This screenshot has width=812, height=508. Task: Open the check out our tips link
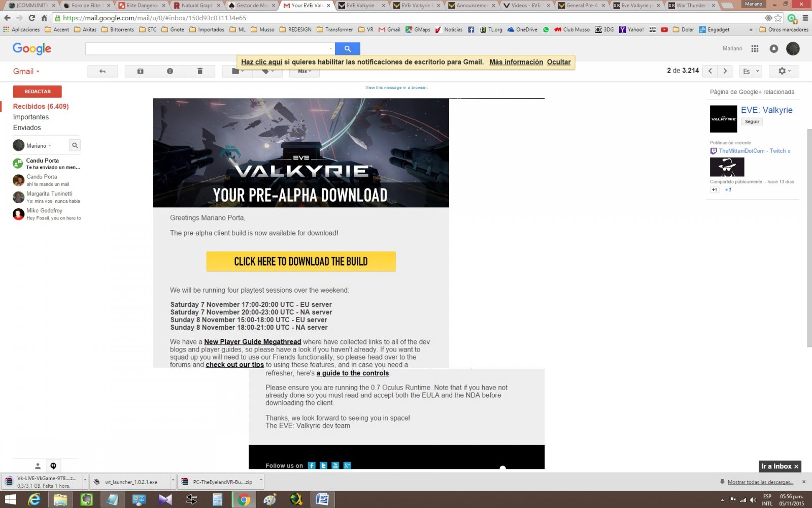[234, 365]
